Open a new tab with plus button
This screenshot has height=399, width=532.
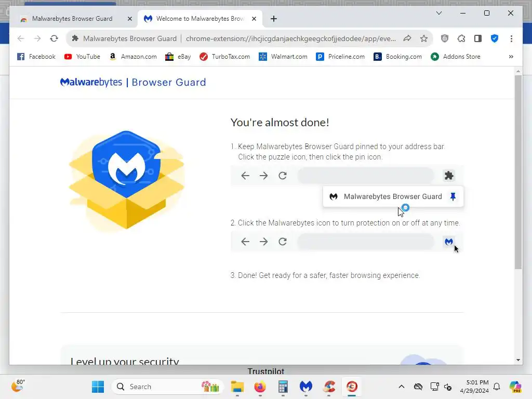tap(273, 19)
